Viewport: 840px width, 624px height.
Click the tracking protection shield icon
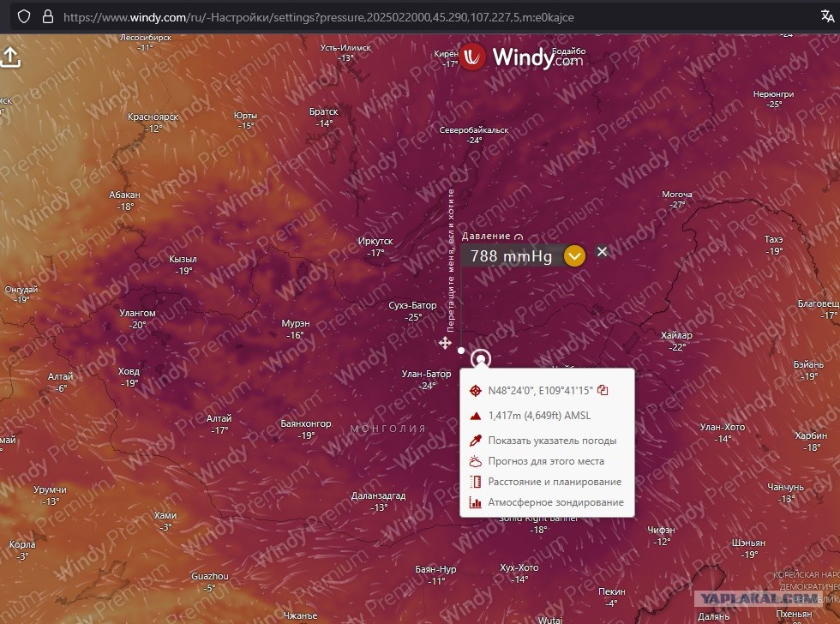[24, 16]
